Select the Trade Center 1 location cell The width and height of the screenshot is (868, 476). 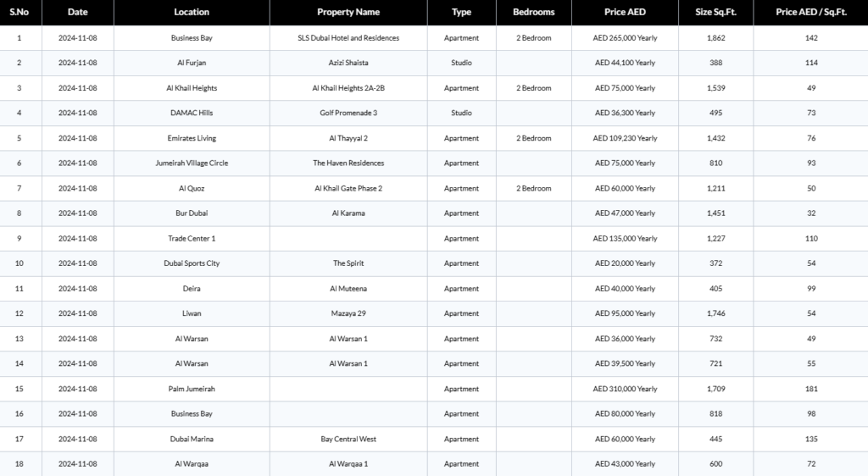tap(192, 238)
